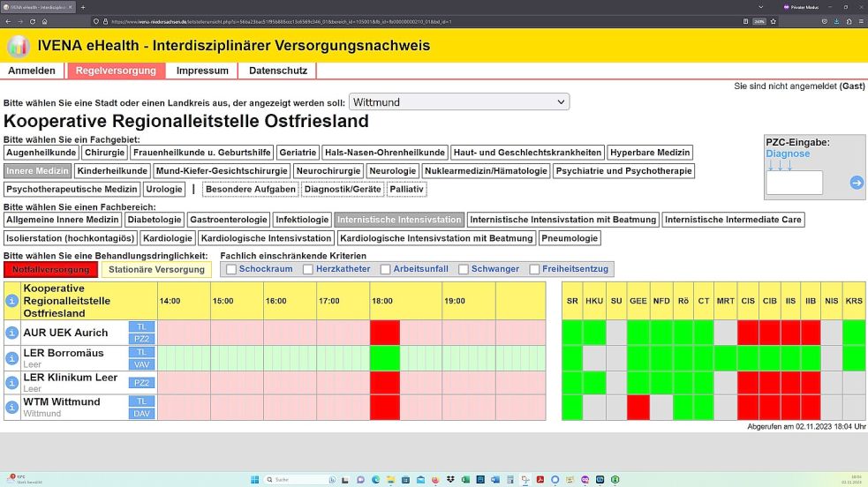
Task: Open info icon for LER Klinikum Leer
Action: click(x=11, y=383)
